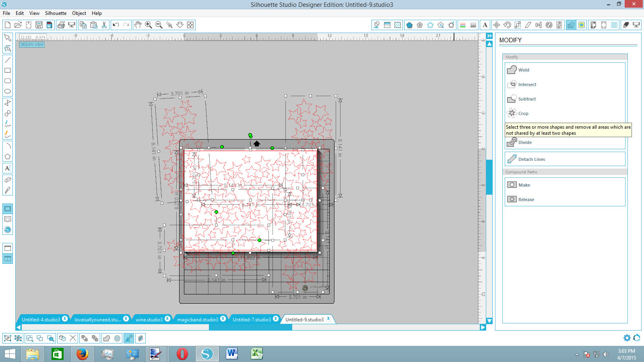Click the vertical scrollbar up arrow

[x=489, y=44]
